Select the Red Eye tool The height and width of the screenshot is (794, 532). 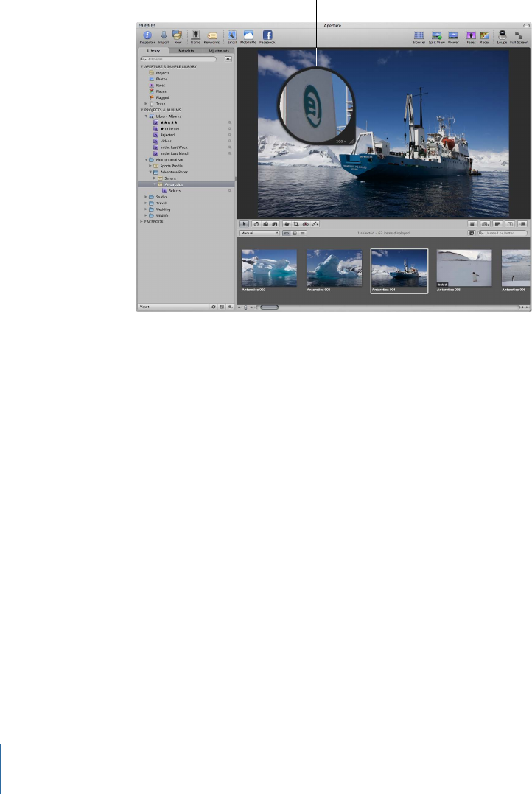tap(306, 224)
